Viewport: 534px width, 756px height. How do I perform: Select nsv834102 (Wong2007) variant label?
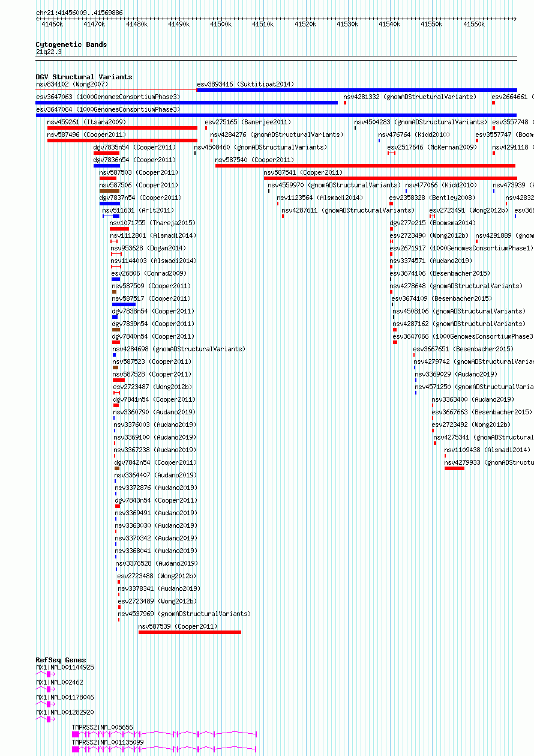pyautogui.click(x=72, y=84)
